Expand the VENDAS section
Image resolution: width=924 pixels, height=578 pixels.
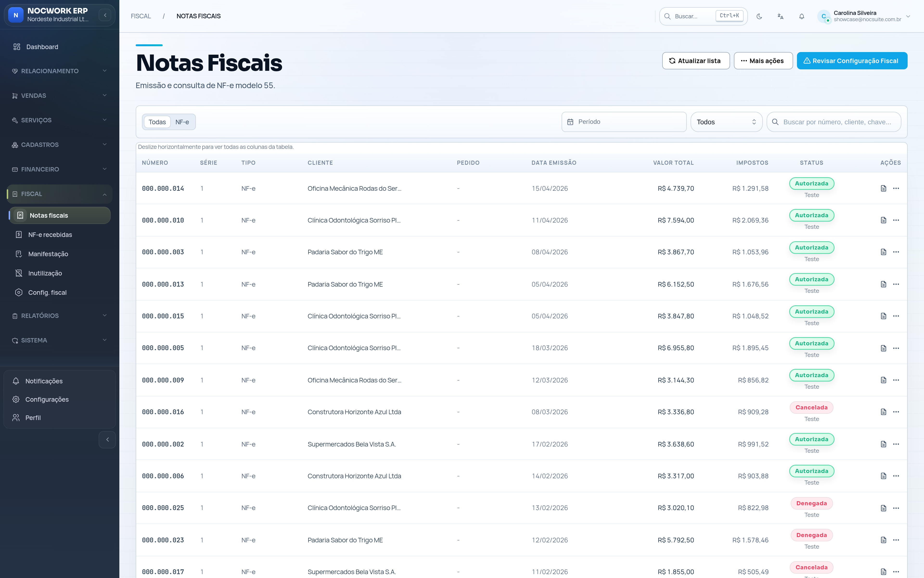coord(59,96)
